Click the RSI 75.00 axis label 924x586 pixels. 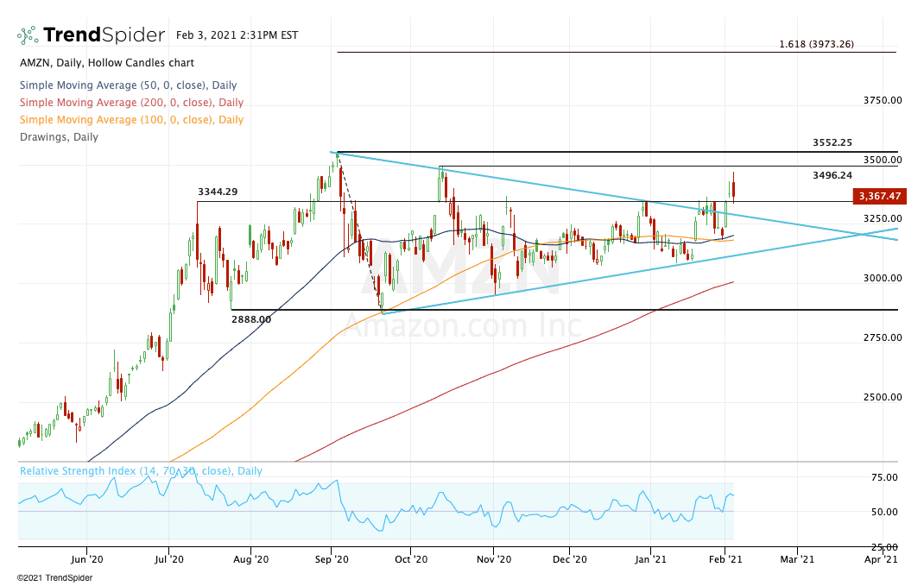click(x=884, y=477)
